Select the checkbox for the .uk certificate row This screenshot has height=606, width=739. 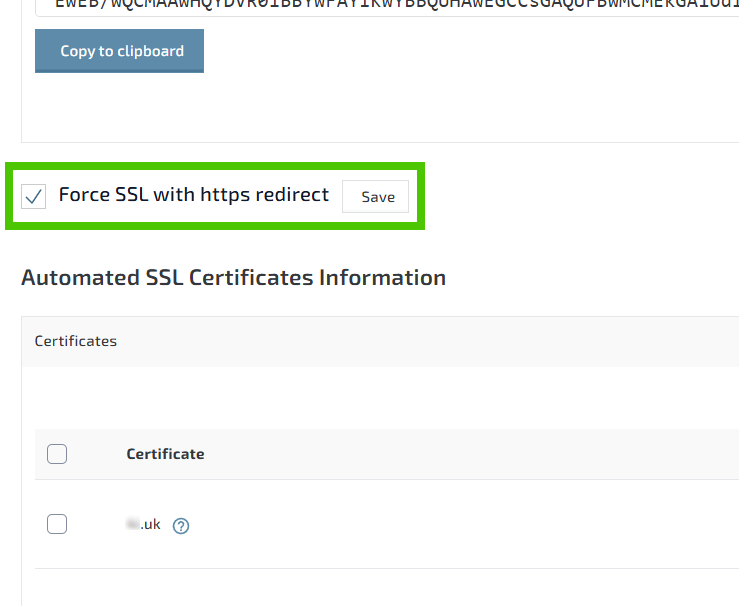click(x=57, y=524)
